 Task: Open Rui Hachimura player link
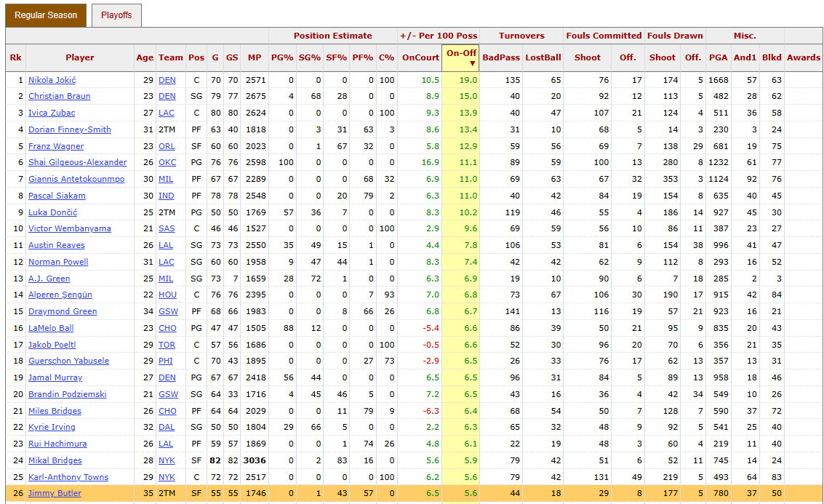tap(57, 444)
